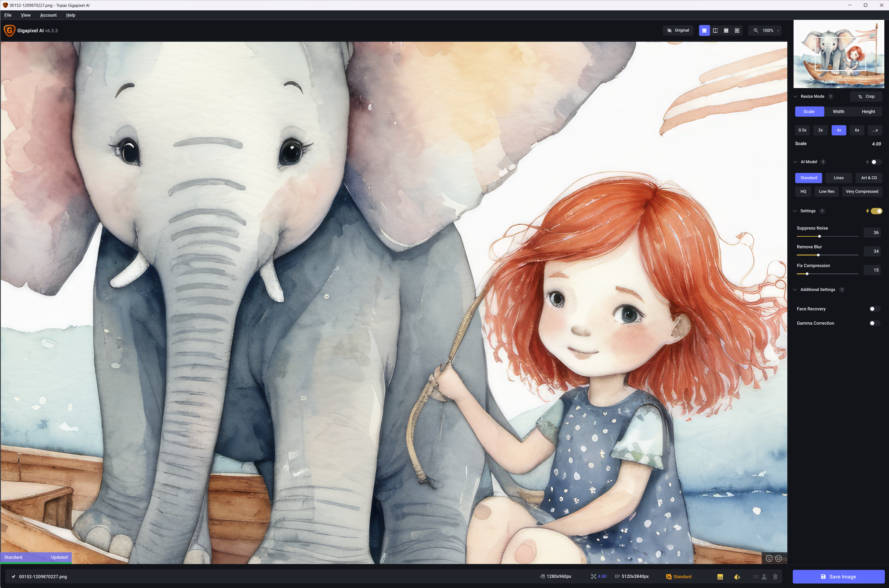889x588 pixels.
Task: Open the four-panel comparison view
Action: (737, 30)
